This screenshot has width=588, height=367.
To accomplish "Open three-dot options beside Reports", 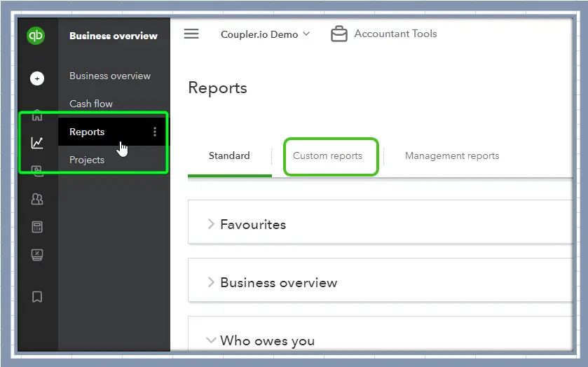I will click(x=155, y=132).
